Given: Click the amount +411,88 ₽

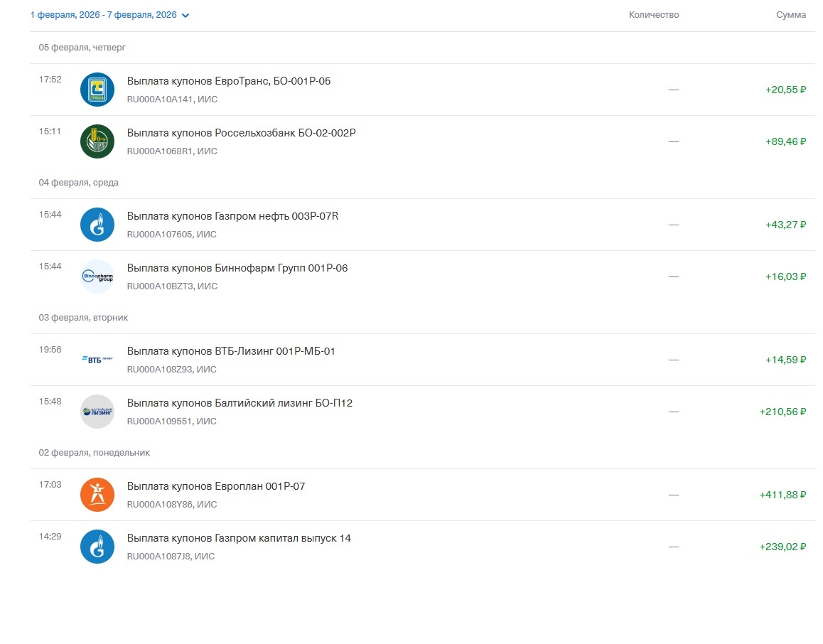Looking at the screenshot, I should pos(782,495).
